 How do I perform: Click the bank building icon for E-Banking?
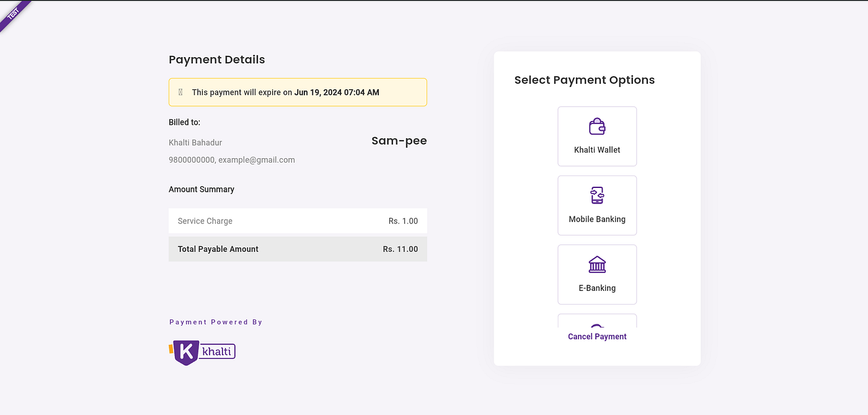click(x=597, y=265)
